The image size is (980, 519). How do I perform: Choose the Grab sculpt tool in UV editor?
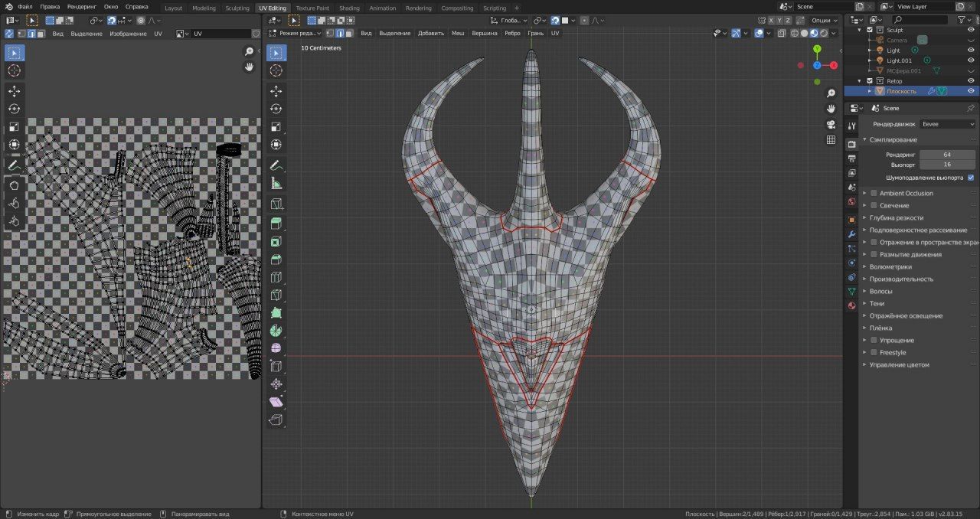pyautogui.click(x=14, y=184)
